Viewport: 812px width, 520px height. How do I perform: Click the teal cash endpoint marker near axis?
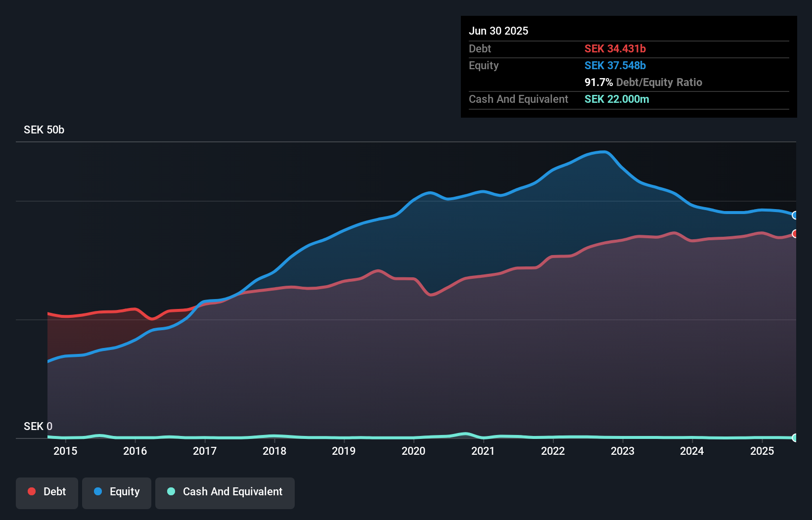tap(795, 437)
